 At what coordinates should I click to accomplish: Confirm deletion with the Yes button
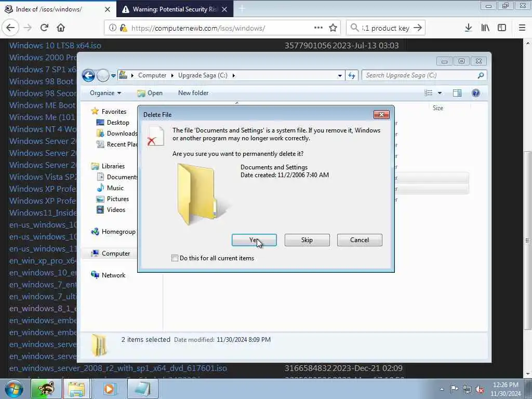coord(254,240)
